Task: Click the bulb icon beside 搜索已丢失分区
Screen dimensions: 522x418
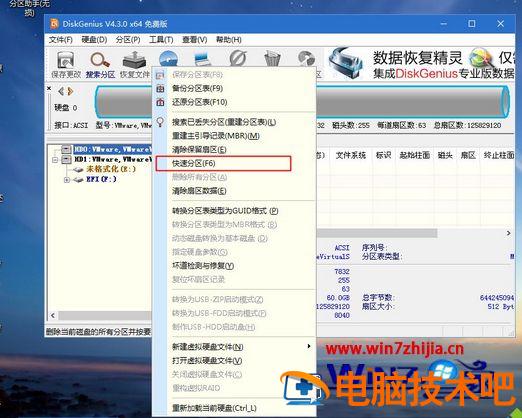Action: coord(160,122)
